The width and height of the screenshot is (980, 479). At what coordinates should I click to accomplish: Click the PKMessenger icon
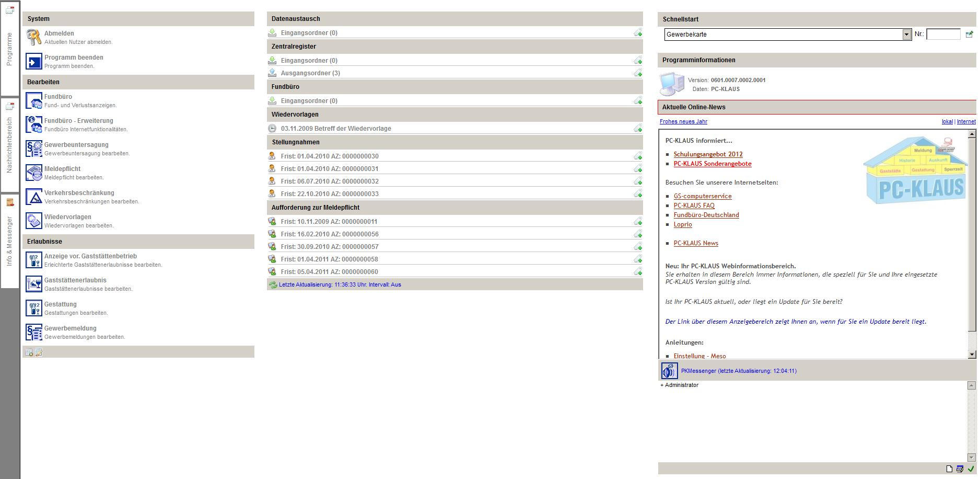[x=669, y=371]
